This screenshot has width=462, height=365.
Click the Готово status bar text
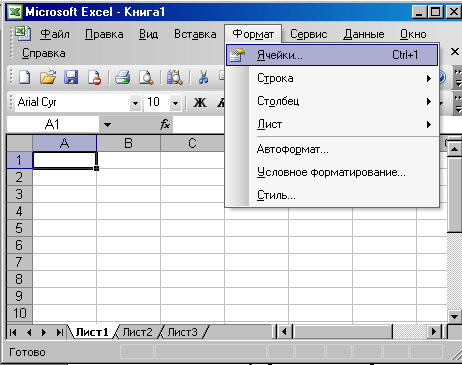[27, 352]
